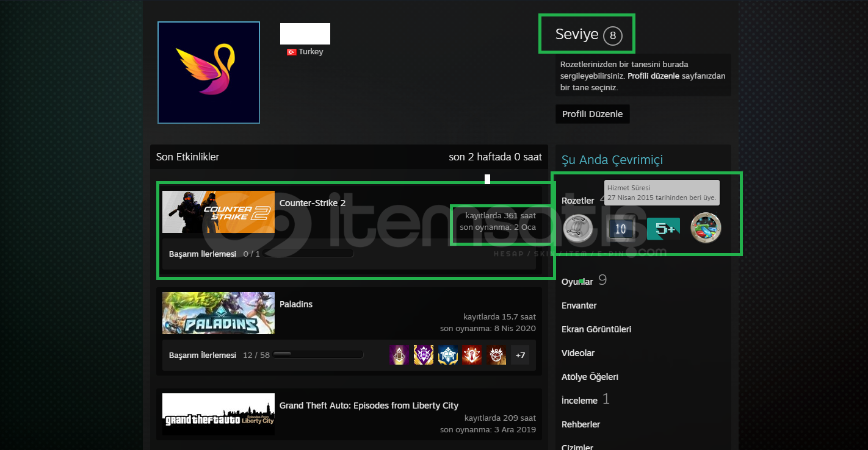The width and height of the screenshot is (868, 450).
Task: Select the blue Paladins achievement icon
Action: tap(447, 355)
